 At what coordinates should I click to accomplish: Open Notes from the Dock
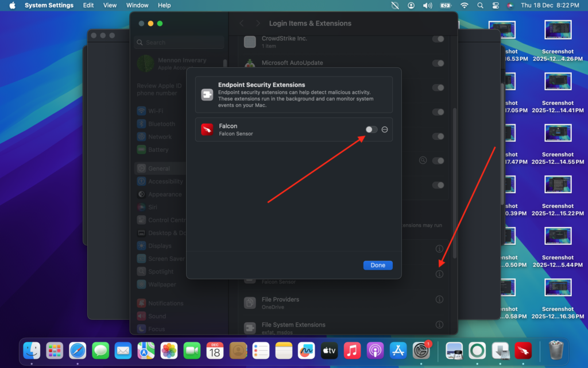[284, 351]
